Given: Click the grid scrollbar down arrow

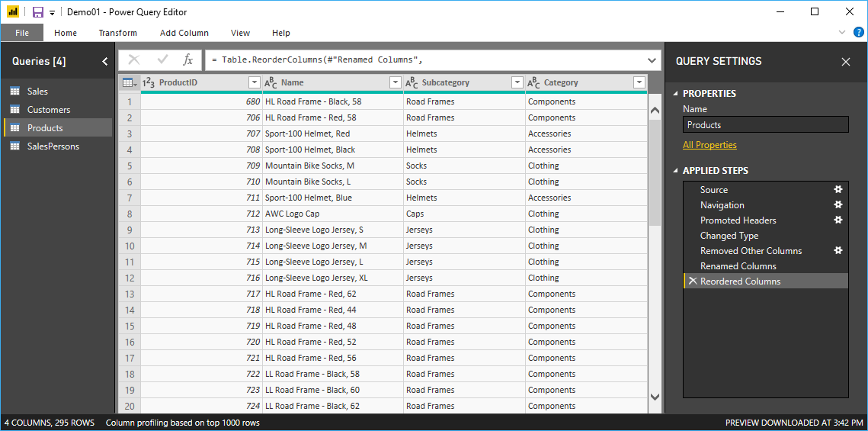Looking at the screenshot, I should tap(655, 397).
